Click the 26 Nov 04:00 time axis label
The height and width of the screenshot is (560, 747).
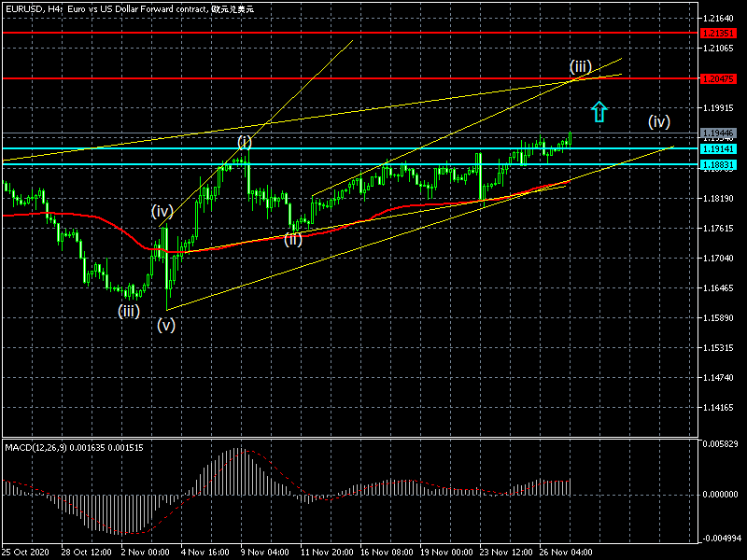566,552
